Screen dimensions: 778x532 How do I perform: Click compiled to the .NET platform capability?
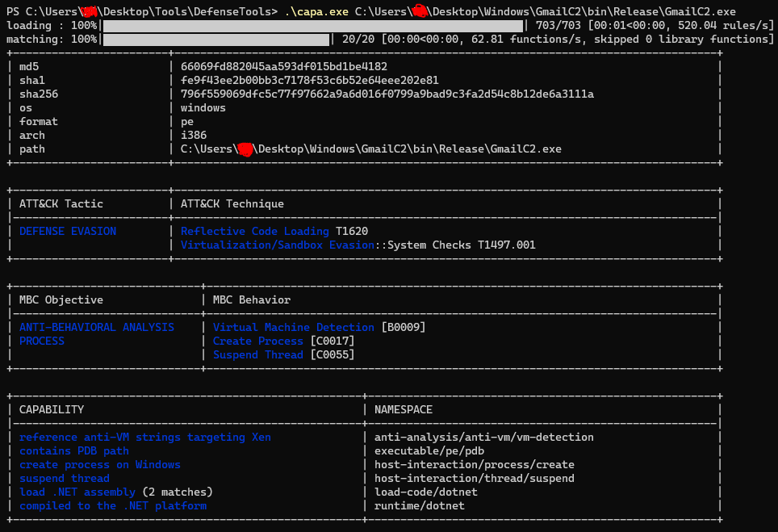[x=113, y=506]
